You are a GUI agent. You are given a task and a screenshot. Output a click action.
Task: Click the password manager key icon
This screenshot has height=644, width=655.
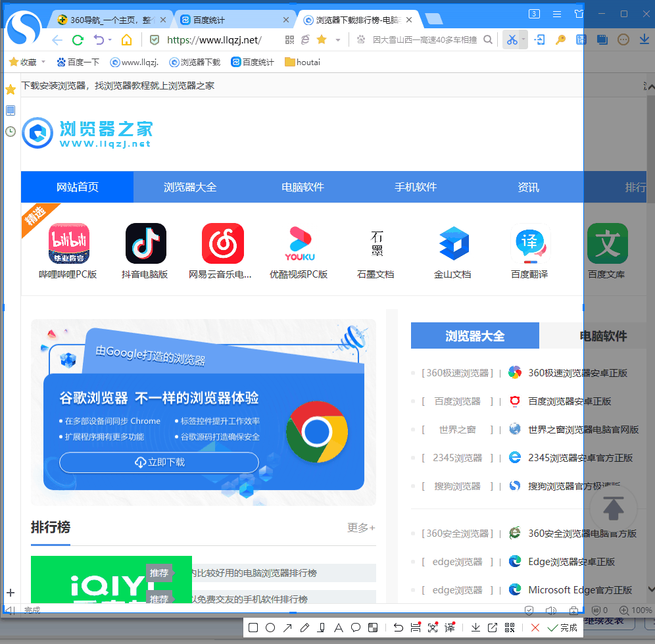point(561,40)
